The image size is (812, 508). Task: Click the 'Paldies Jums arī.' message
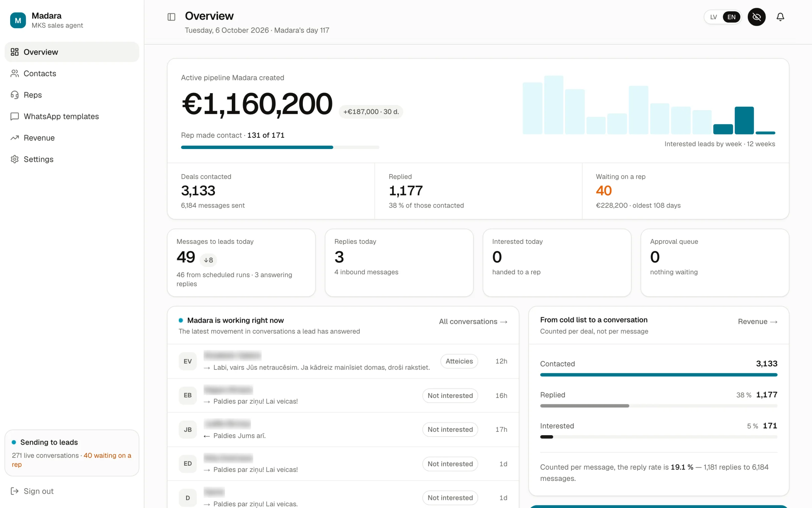coord(240,436)
